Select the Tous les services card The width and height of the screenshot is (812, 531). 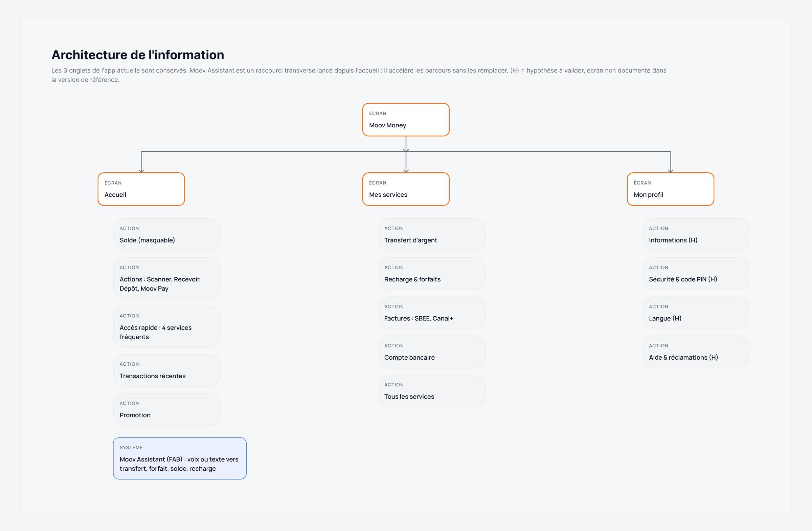pos(432,391)
